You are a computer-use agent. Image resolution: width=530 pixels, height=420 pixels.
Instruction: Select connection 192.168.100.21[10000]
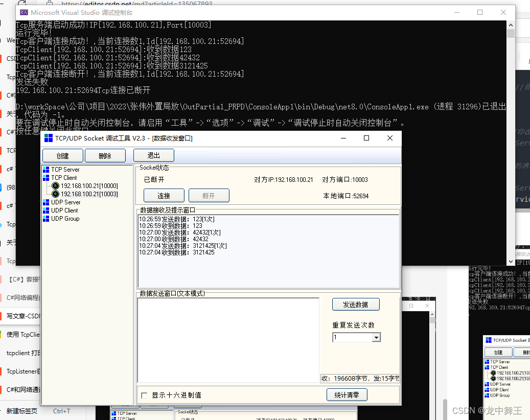pos(89,186)
